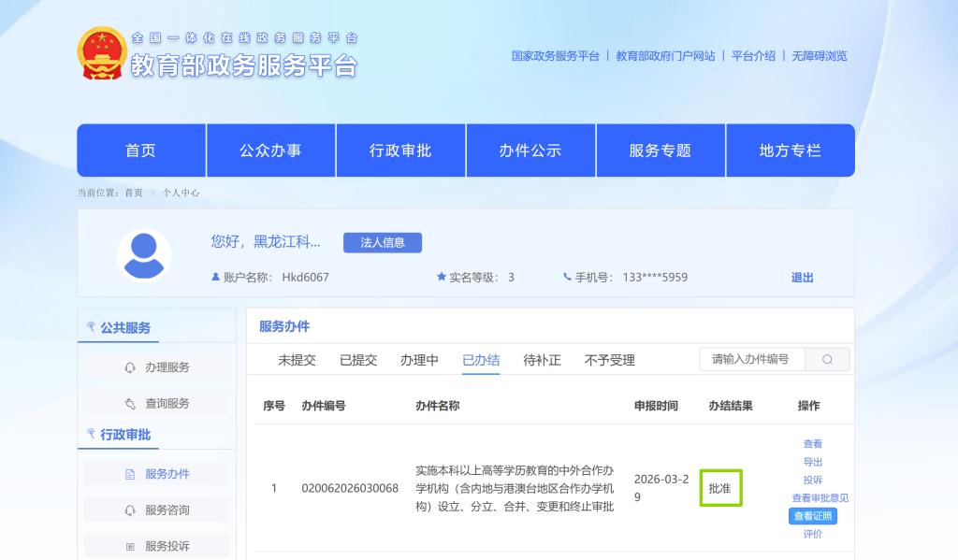Click the 申报时间 column header
This screenshot has width=958, height=560.
[x=656, y=406]
